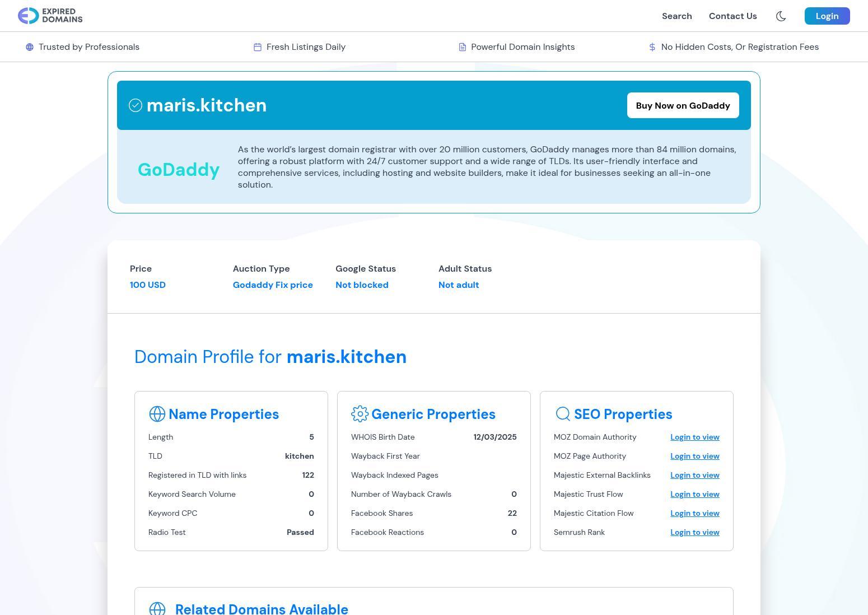Click the Generic Properties heading
The image size is (868, 615).
(433, 414)
